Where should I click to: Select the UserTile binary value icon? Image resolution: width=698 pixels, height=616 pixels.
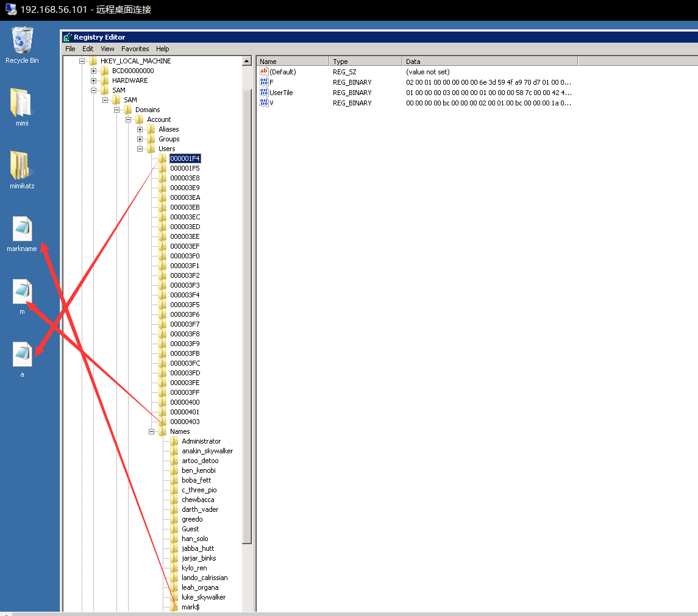[x=263, y=92]
